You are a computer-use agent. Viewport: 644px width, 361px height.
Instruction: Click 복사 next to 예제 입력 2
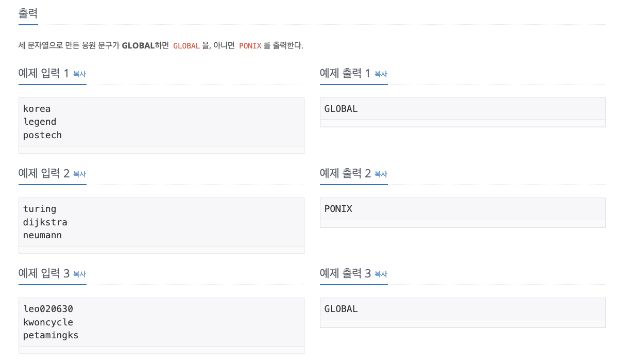point(79,174)
